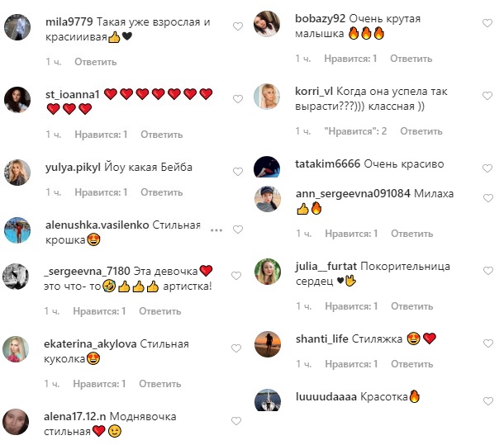The height and width of the screenshot is (445, 504).
Task: Like the comment by bobazy92
Action: 487,23
